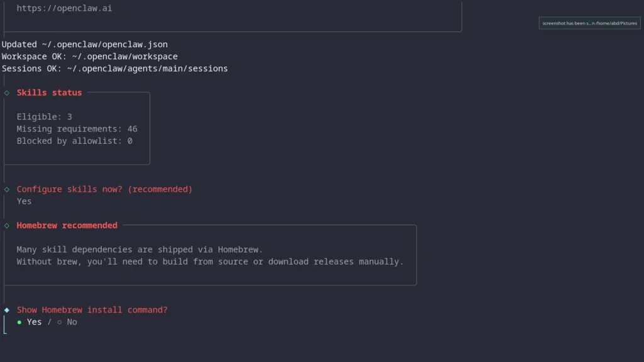
Task: Click the Homebrew recommended panel header
Action: click(x=67, y=225)
